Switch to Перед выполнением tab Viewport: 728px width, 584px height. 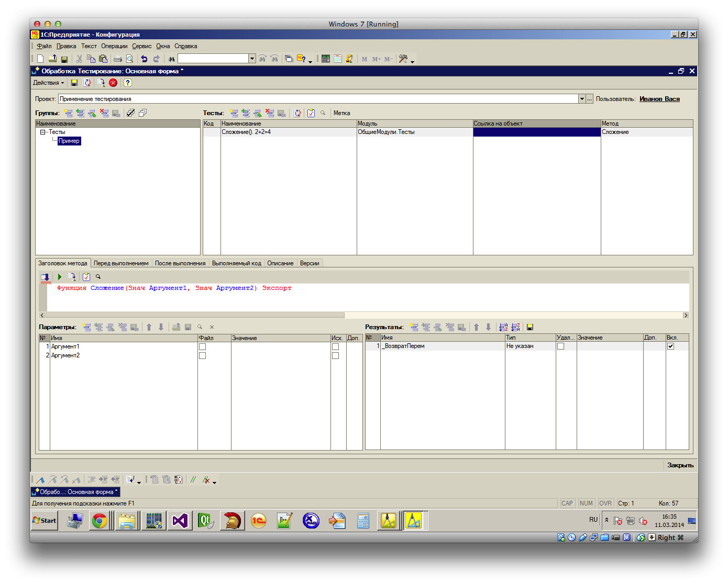[x=121, y=263]
